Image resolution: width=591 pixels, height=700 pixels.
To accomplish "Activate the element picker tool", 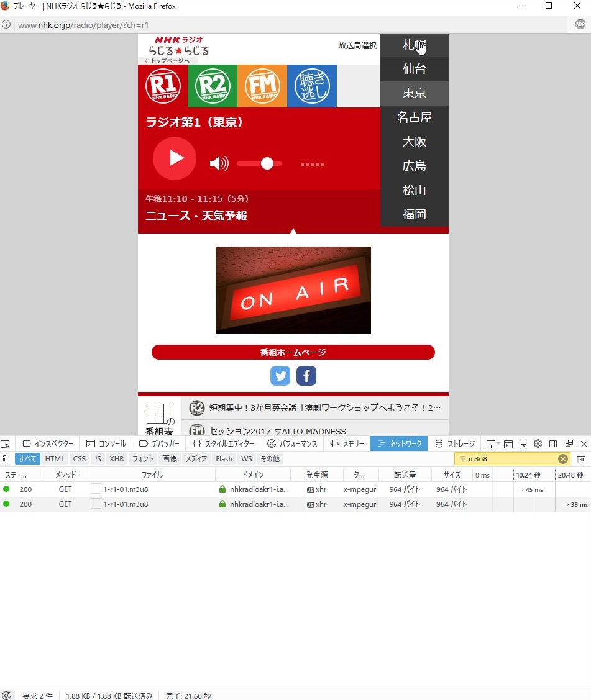I will point(6,444).
